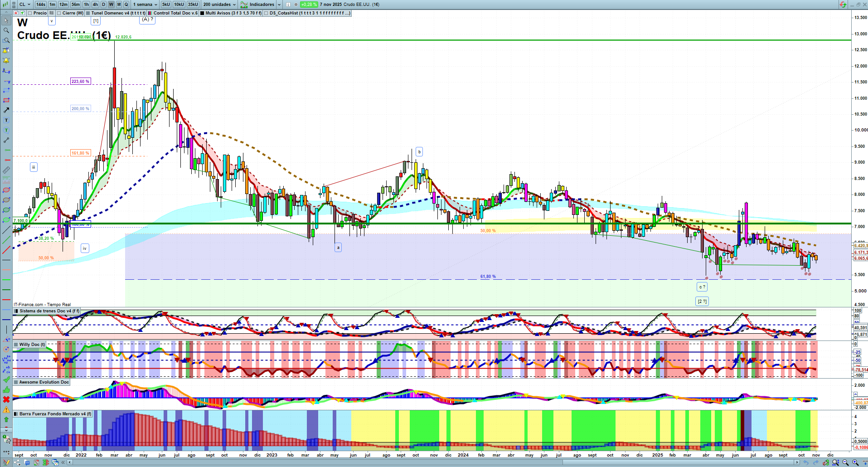Screen dimensions: 868x467
Task: Toggle the W weekly timeframe button
Action: tap(111, 5)
